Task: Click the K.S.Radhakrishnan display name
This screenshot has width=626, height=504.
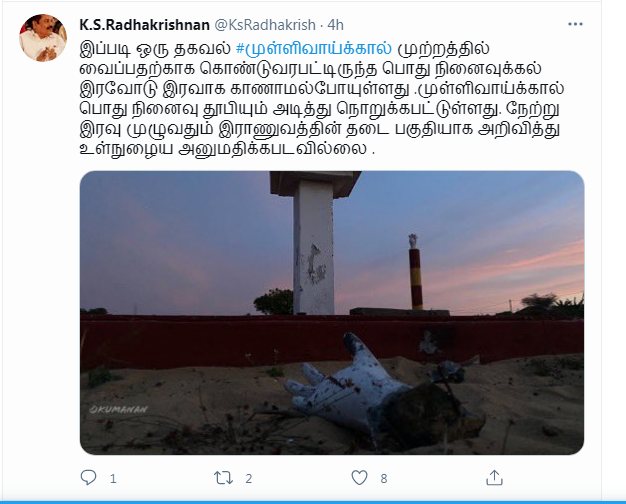Action: coord(145,25)
